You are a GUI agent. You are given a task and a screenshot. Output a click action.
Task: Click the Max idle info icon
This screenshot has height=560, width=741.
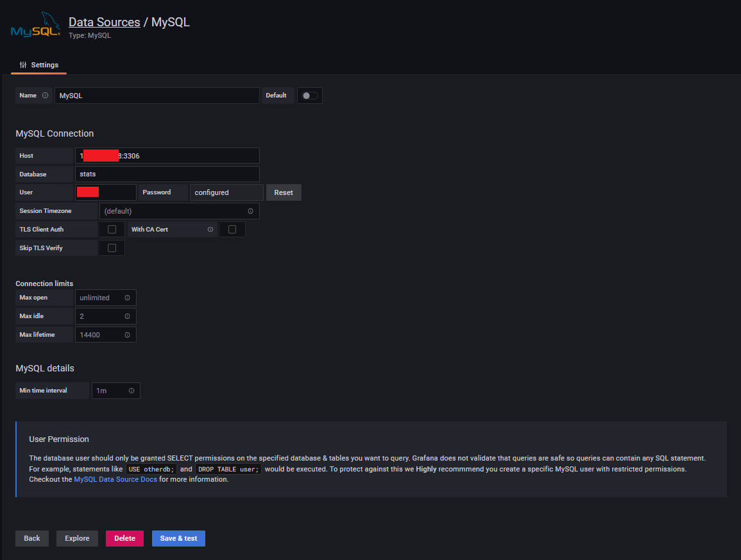click(x=128, y=316)
